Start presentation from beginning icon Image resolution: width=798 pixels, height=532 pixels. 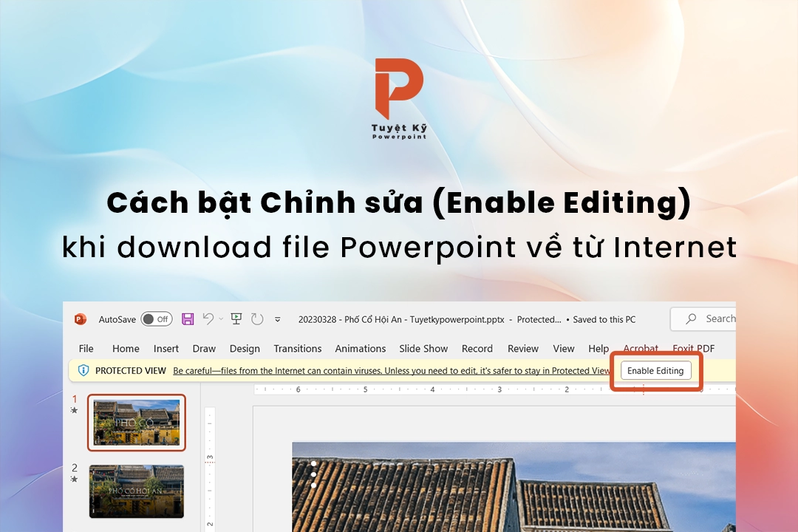coord(236,318)
